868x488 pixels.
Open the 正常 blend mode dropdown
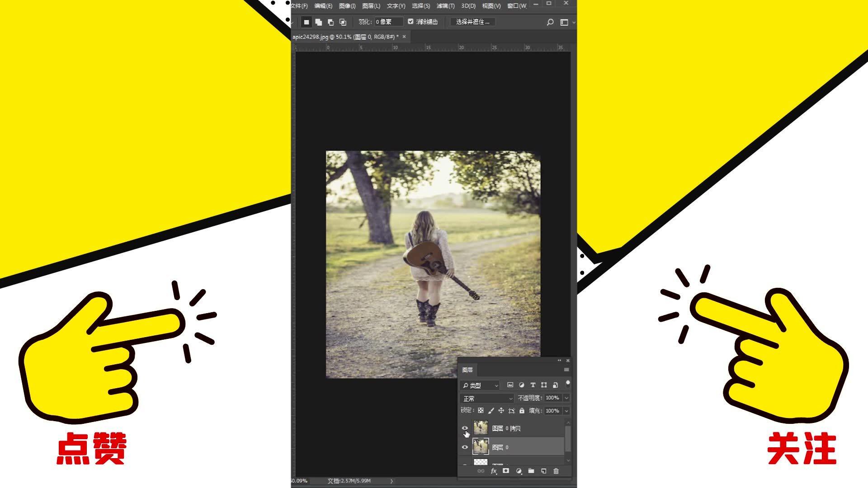click(487, 399)
